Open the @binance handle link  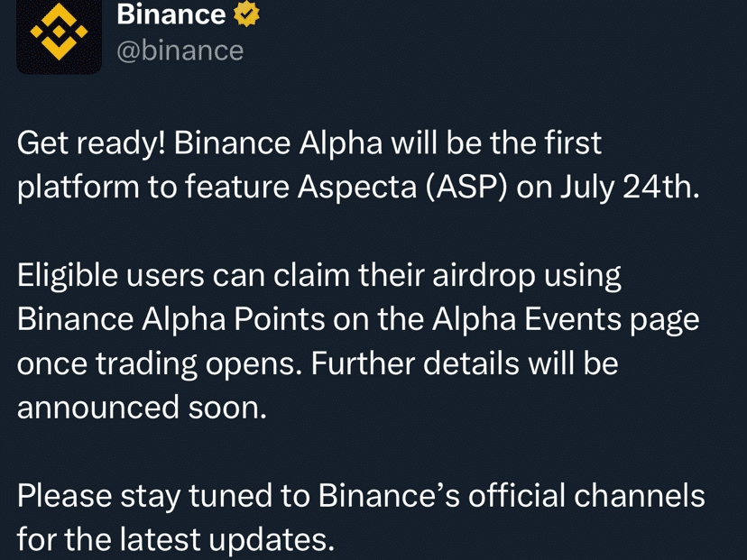180,50
